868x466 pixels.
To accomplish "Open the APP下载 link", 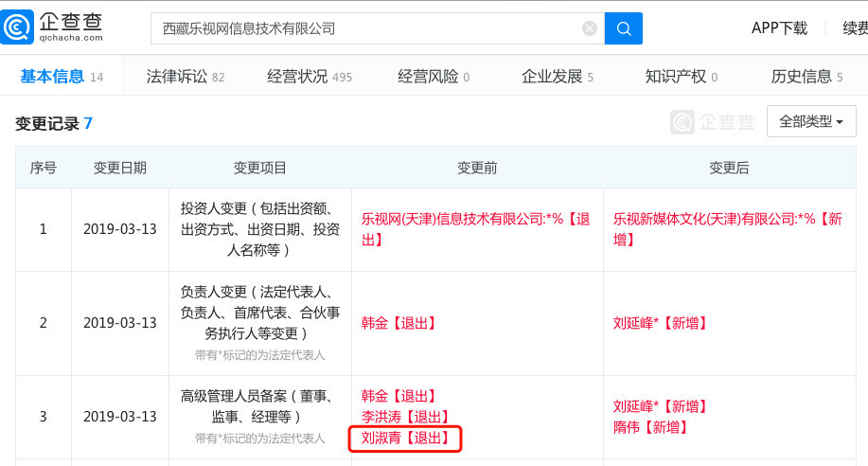I will pyautogui.click(x=779, y=28).
